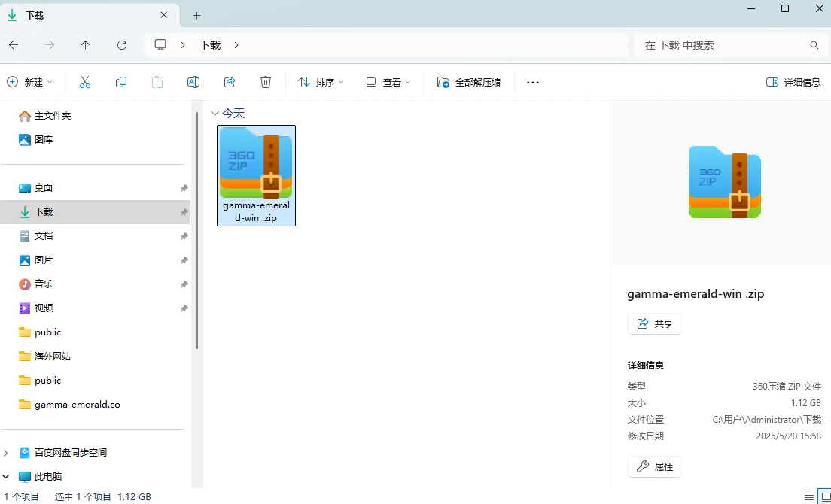This screenshot has height=504, width=831.
Task: Collapse the 此电脑 tree node
Action: 6,476
